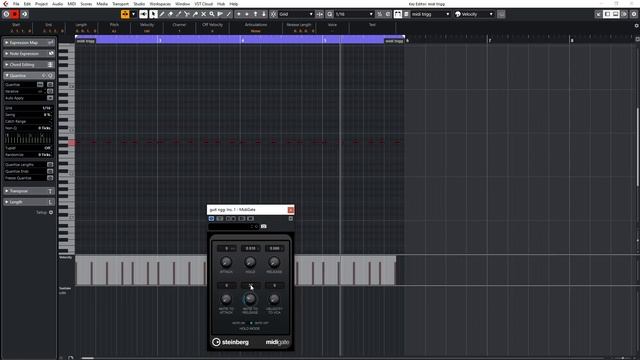This screenshot has width=640, height=360.
Task: Select the Draw pencil tool
Action: point(162,14)
